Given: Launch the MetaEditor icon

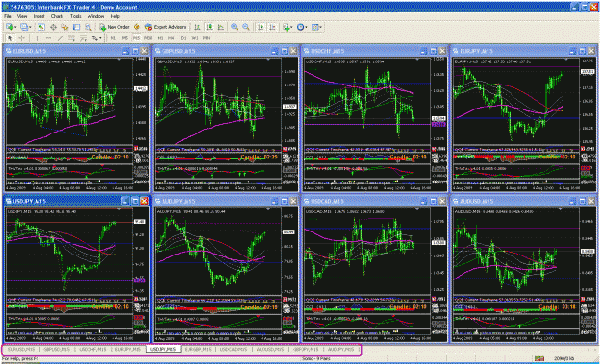Looking at the screenshot, I should click(x=137, y=27).
